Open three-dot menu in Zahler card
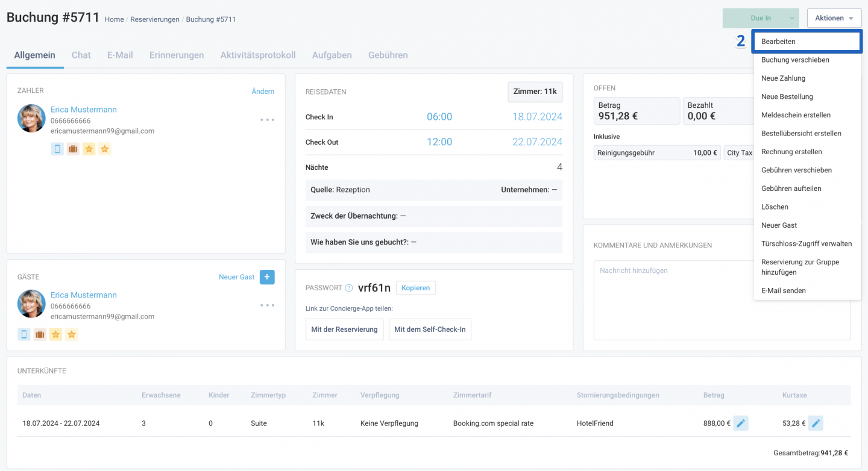868x471 pixels. [267, 120]
